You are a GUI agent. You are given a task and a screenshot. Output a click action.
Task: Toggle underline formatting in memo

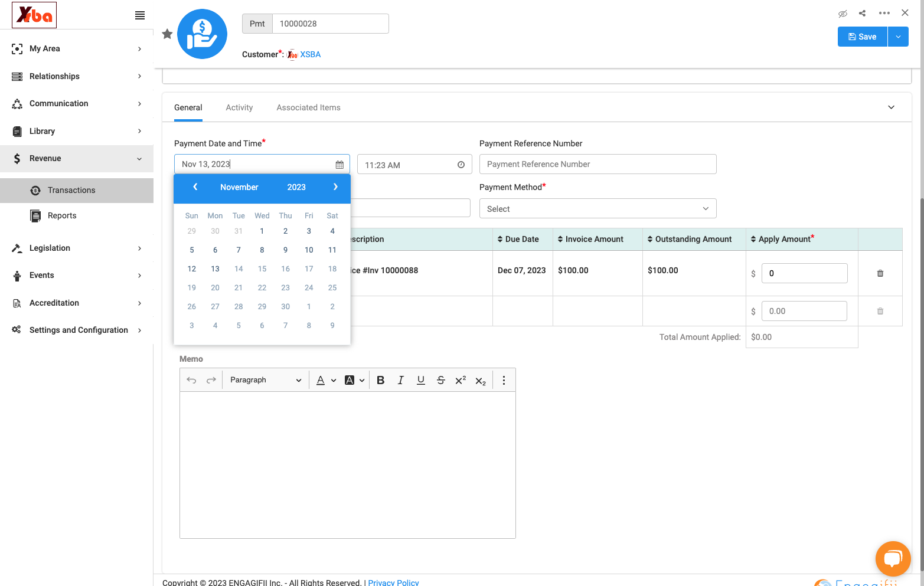click(421, 380)
